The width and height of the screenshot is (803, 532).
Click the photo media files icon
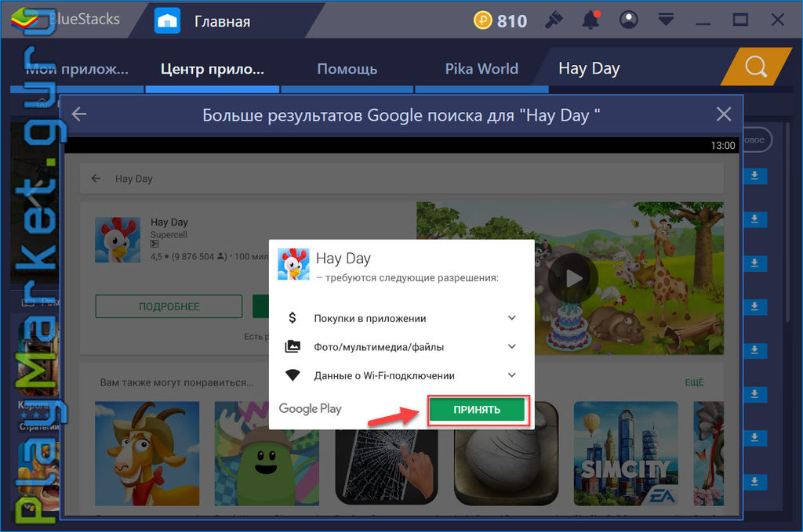pos(292,346)
